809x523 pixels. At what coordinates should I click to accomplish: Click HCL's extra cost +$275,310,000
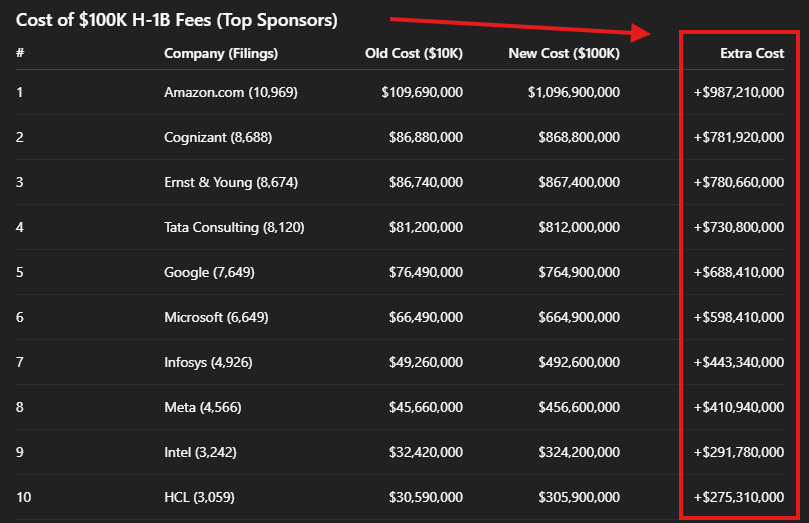pos(738,497)
